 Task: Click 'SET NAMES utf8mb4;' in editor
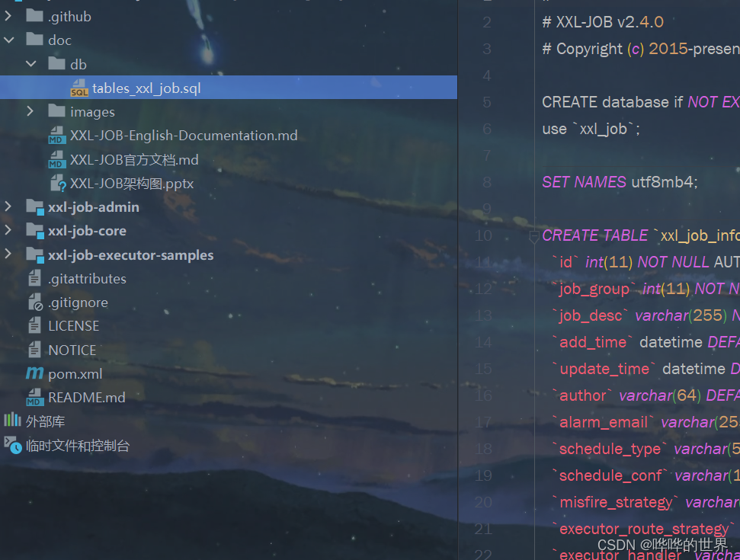620,181
